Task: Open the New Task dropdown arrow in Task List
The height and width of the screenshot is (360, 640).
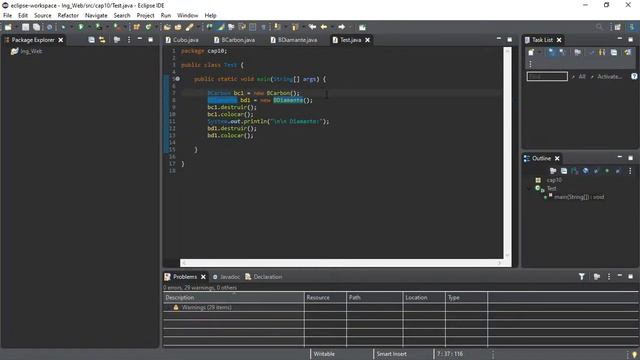Action: pos(540,52)
